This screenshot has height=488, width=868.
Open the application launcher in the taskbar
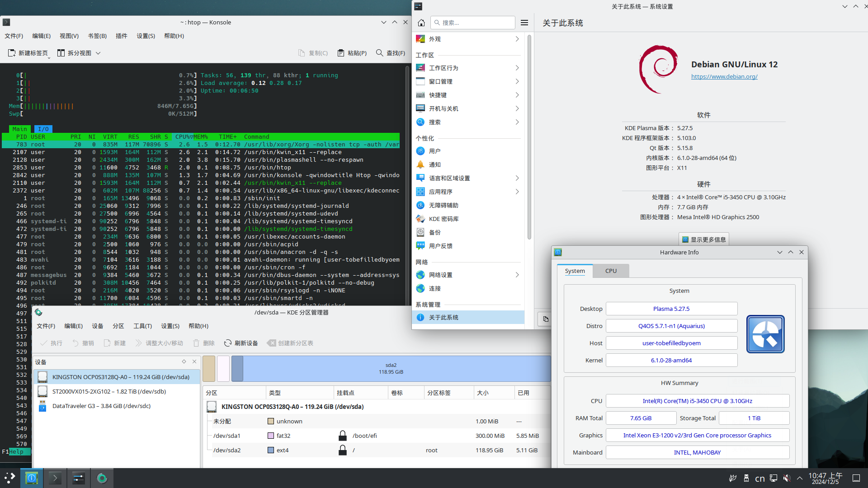tap(10, 478)
